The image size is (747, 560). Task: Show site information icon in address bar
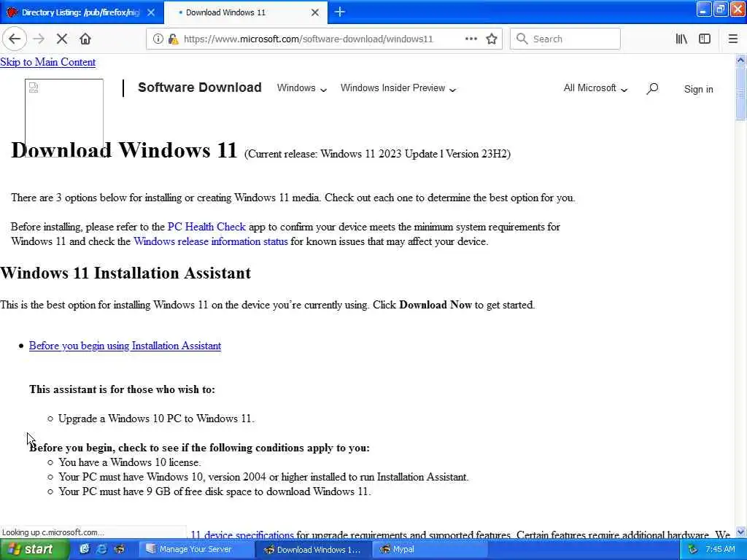158,39
